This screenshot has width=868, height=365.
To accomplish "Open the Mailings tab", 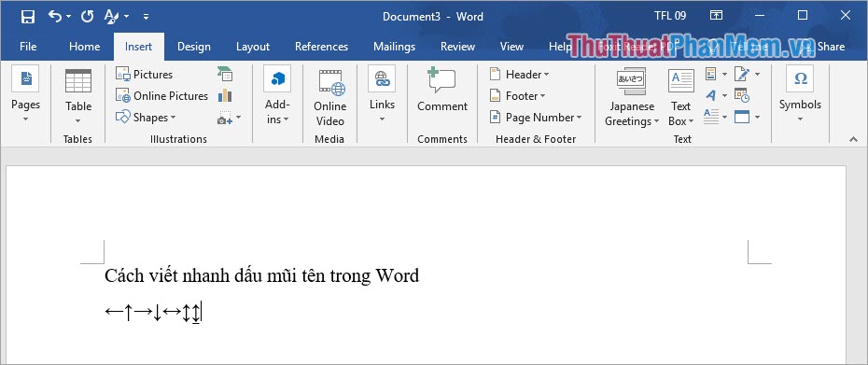I will click(x=394, y=47).
